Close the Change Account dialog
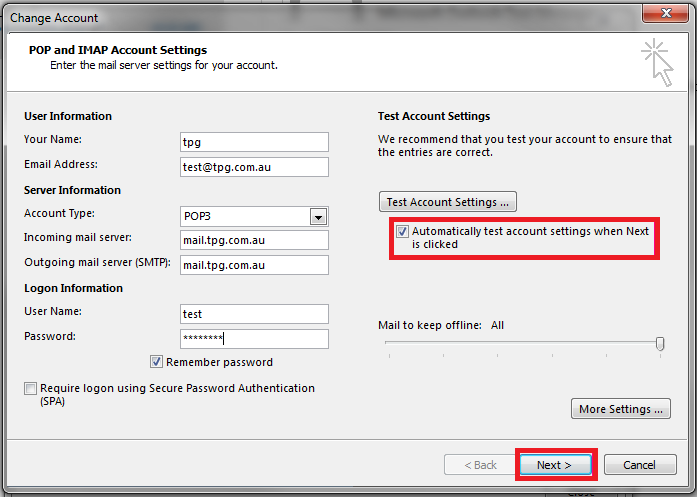Viewport: 697px width, 497px height. (665, 13)
